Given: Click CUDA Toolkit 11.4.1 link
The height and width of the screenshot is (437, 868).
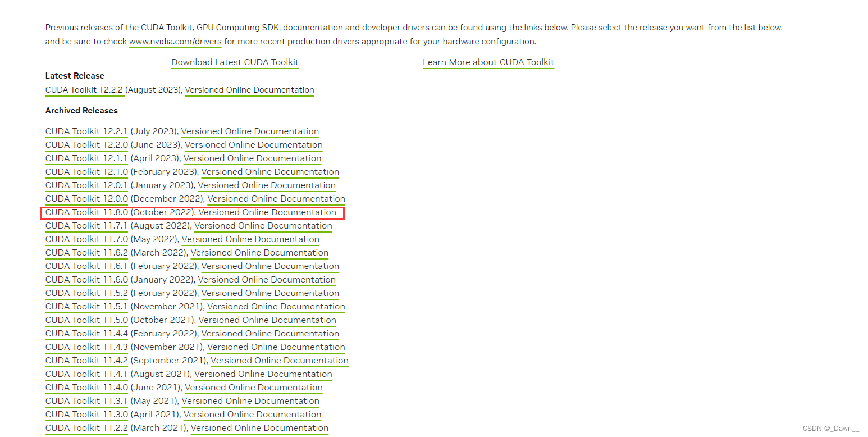Looking at the screenshot, I should pyautogui.click(x=86, y=374).
